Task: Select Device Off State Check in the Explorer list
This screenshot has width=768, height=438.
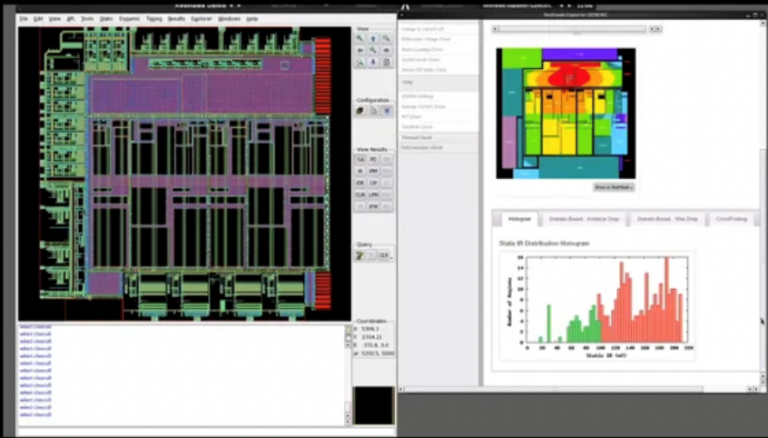Action: pos(424,70)
